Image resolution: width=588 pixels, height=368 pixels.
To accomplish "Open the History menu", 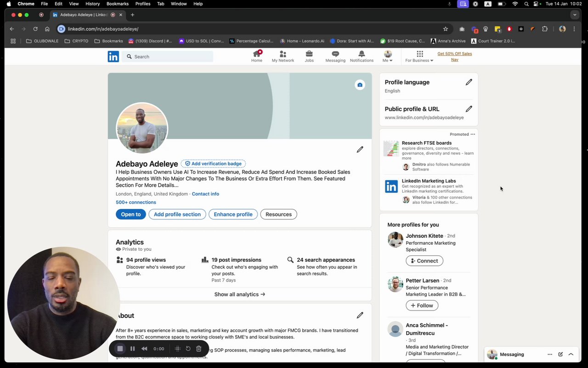I will point(92,4).
